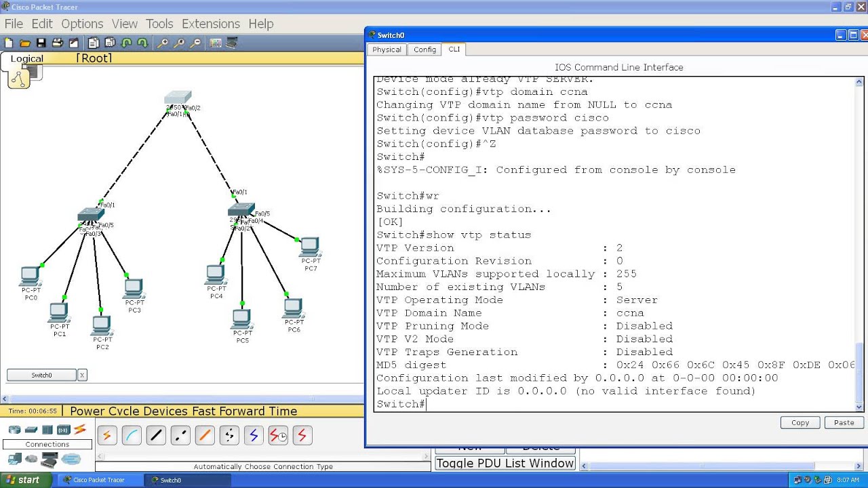
Task: Select the Switches device category
Action: [31, 430]
